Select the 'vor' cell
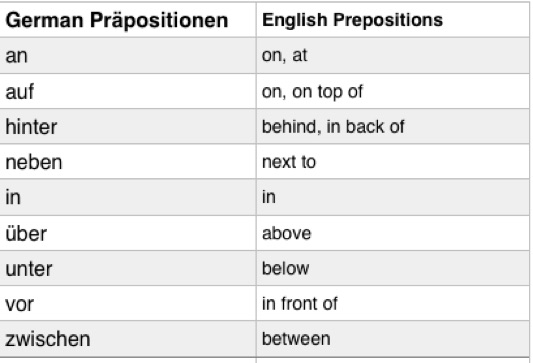 [128, 303]
